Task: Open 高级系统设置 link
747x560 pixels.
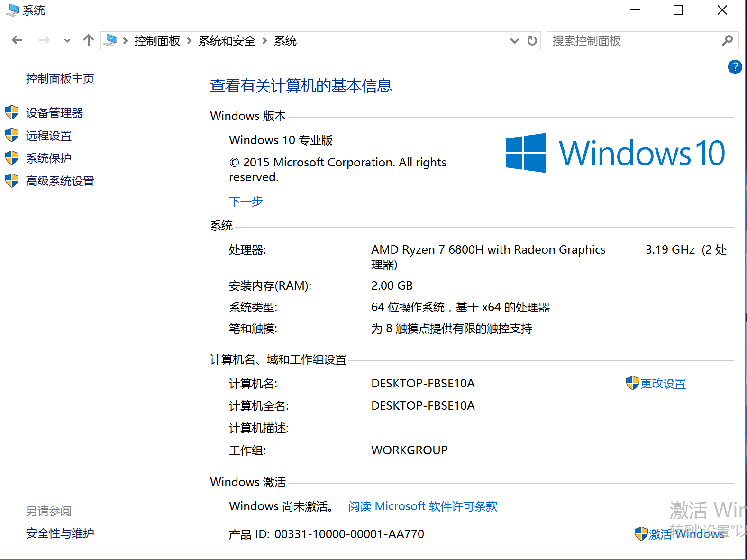Action: point(60,181)
